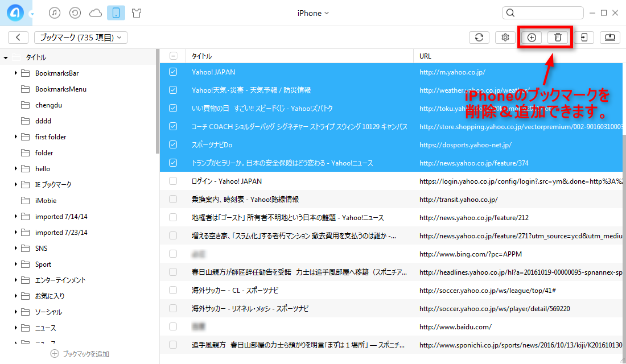Click the search magnifier icon

tap(510, 13)
